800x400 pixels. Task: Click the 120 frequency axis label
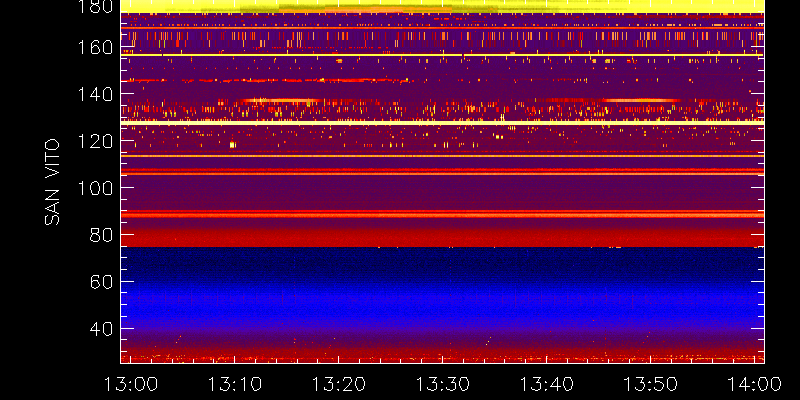click(95, 141)
